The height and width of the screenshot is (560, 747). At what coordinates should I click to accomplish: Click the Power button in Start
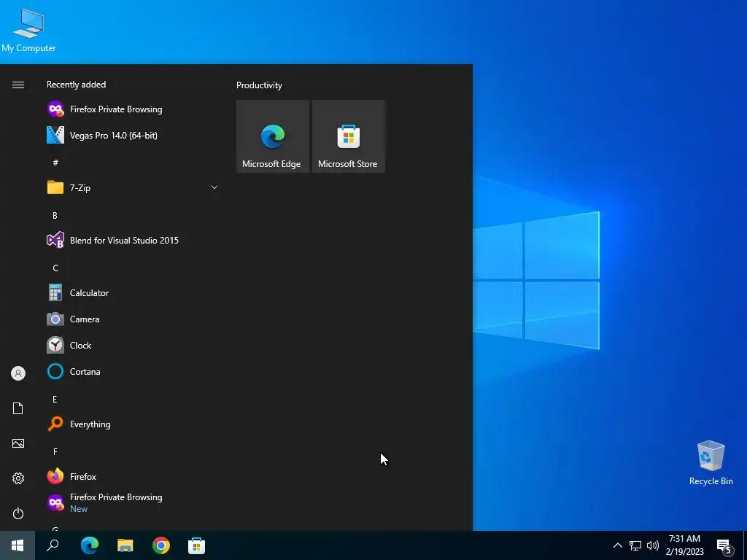18,513
